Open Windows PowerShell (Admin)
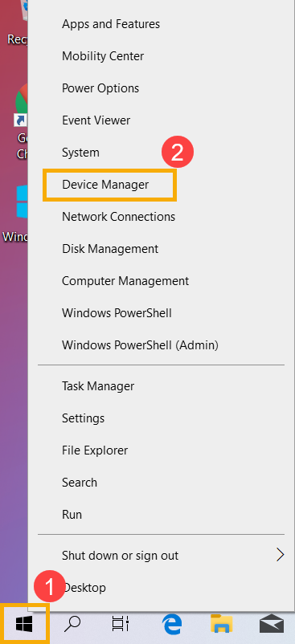 click(140, 345)
